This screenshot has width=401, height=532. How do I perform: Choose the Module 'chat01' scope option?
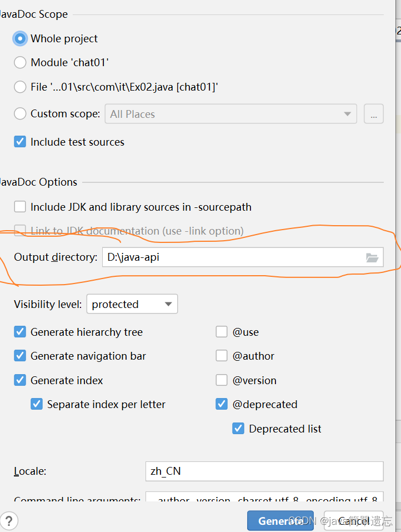point(20,62)
